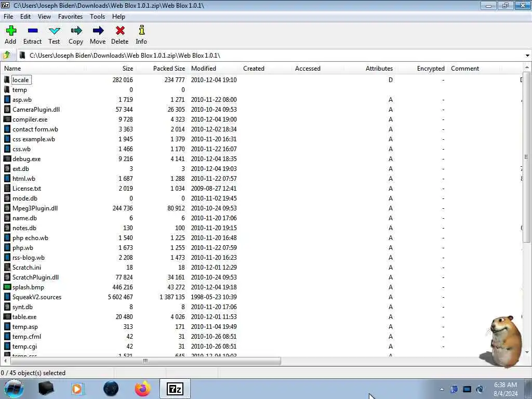Click the horizontal scrollbar thumb
This screenshot has width=532, height=399.
[x=145, y=361]
